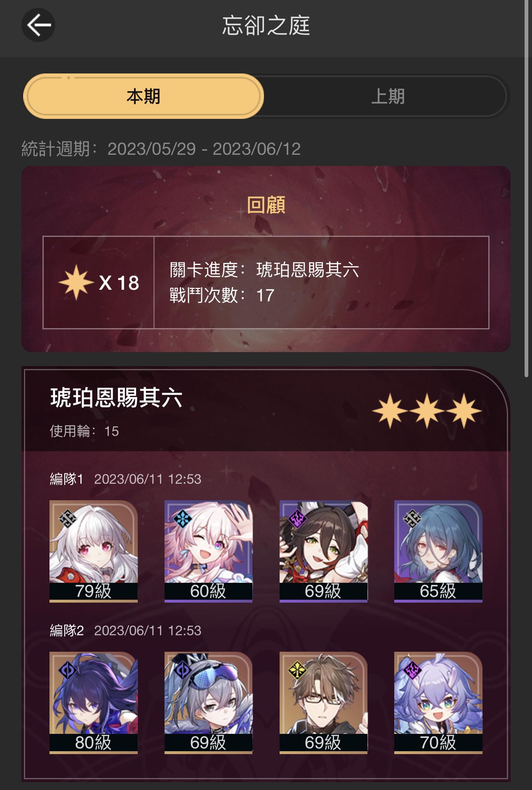Viewport: 532px width, 790px height.
Task: Click the 回顧 review heading
Action: (266, 205)
